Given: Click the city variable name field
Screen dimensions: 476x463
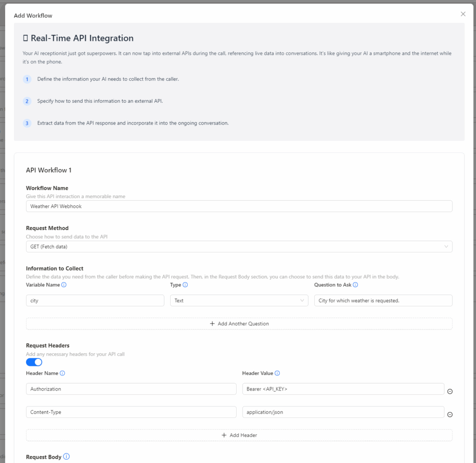Looking at the screenshot, I should tap(95, 301).
